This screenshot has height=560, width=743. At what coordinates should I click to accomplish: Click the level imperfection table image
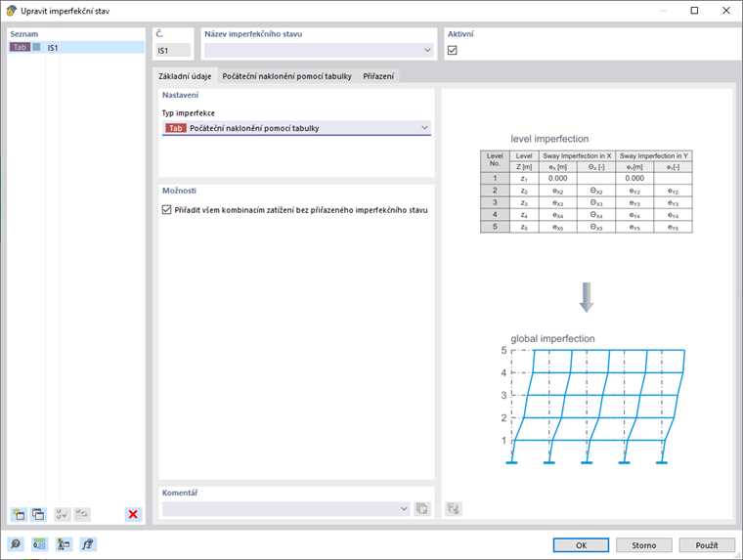[x=587, y=192]
